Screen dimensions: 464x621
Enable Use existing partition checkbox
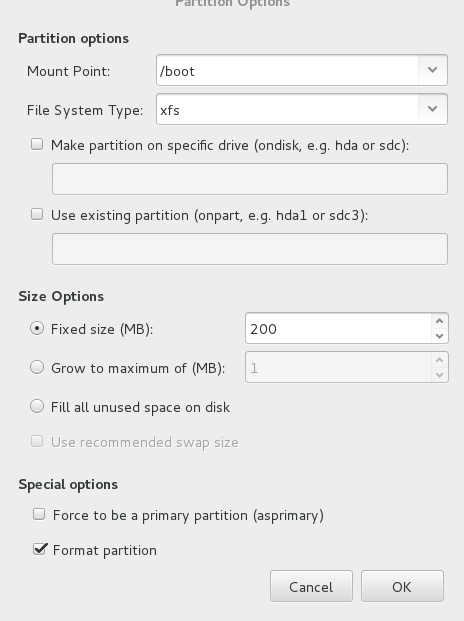coord(37,214)
